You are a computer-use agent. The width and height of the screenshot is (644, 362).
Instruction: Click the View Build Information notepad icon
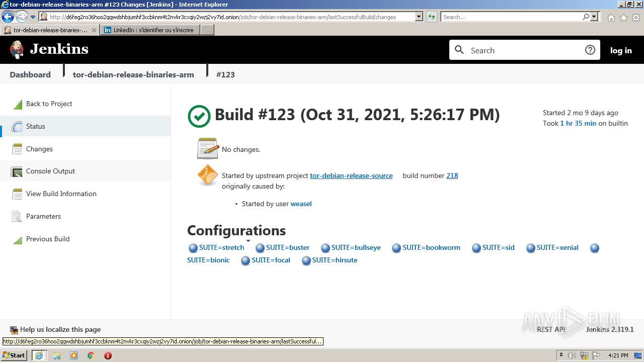pyautogui.click(x=18, y=194)
